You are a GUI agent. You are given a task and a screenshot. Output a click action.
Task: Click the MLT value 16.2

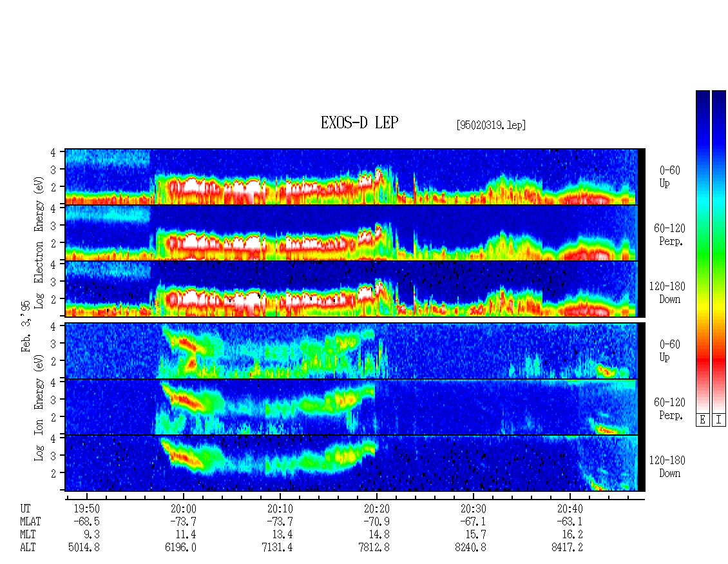click(571, 535)
